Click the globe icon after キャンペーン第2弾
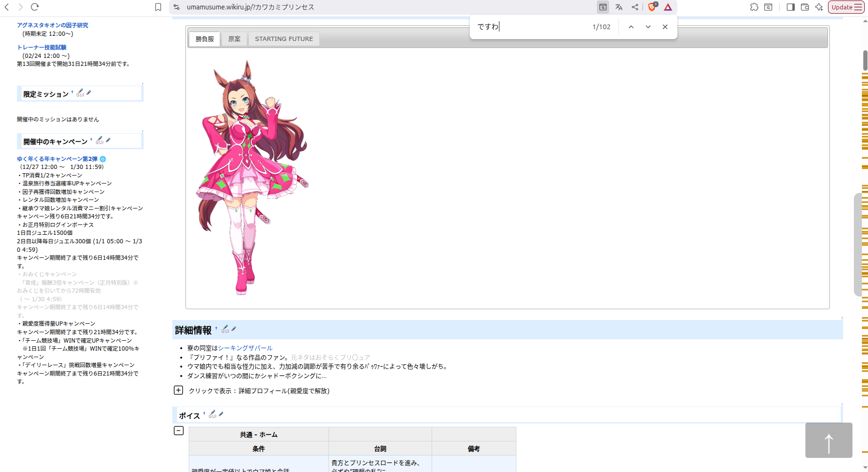868x472 pixels. (103, 159)
